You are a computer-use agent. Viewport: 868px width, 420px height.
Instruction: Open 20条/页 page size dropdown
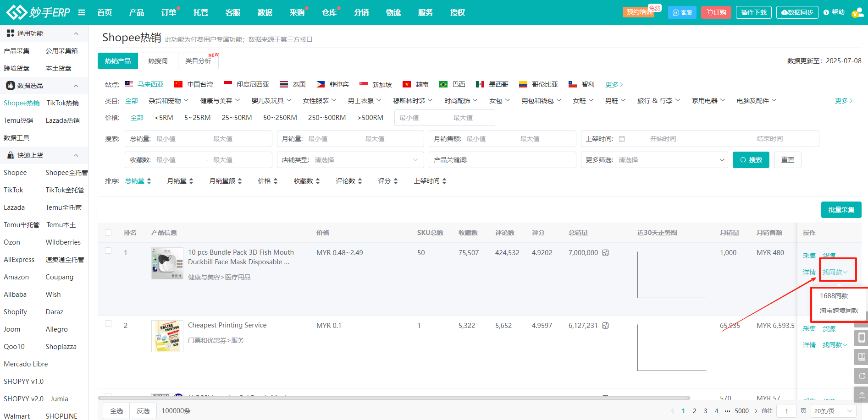pyautogui.click(x=833, y=411)
